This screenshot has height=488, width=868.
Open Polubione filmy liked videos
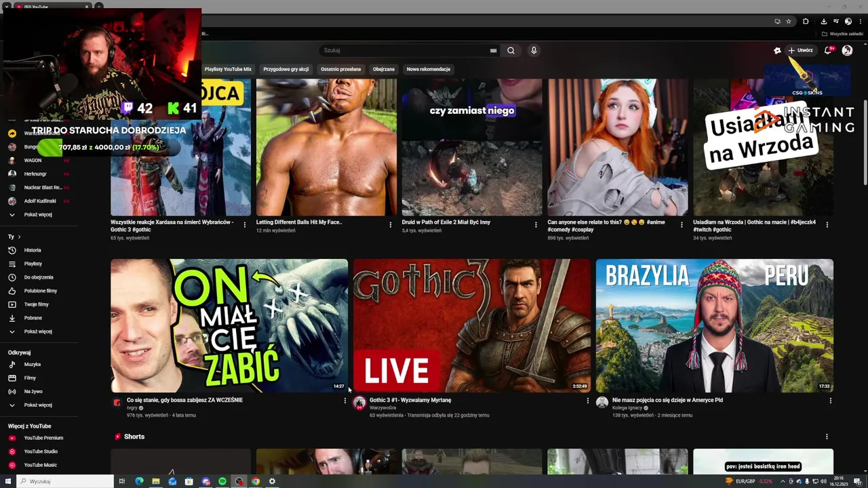pos(41,291)
